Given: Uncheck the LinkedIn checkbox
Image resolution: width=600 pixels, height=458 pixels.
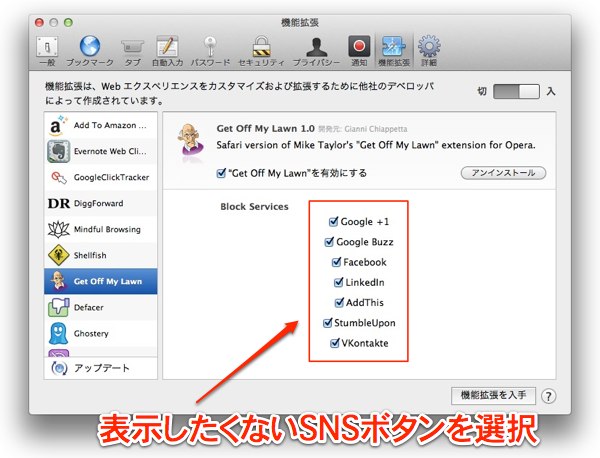Looking at the screenshot, I should click(339, 282).
